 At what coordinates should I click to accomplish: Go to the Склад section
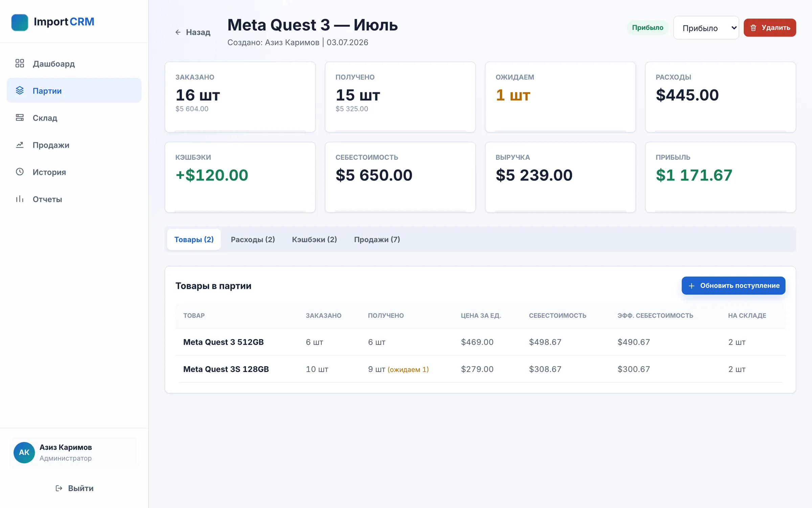click(74, 118)
